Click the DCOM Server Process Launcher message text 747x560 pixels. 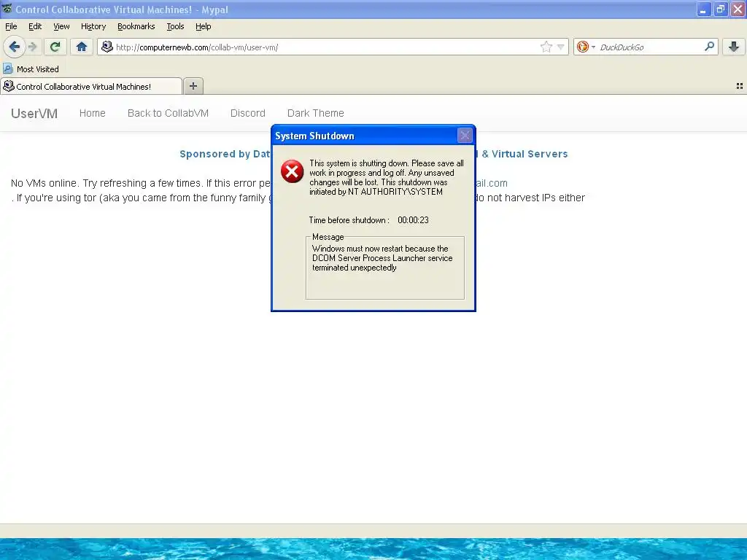point(382,258)
